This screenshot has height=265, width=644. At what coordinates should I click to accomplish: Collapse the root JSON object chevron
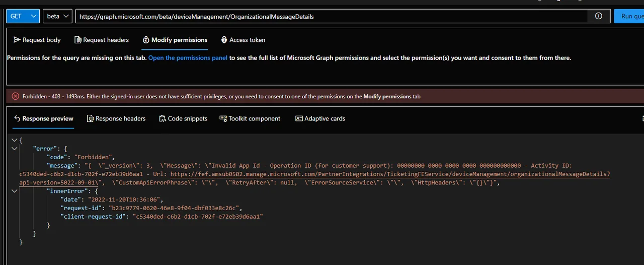coord(14,140)
